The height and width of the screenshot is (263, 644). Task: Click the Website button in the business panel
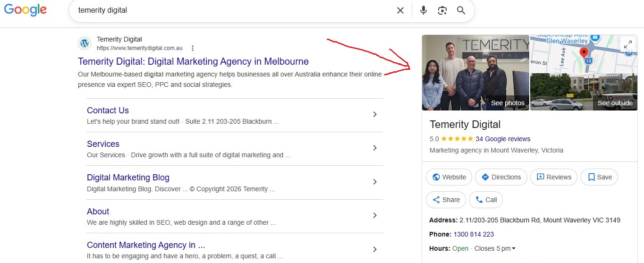coord(449,177)
